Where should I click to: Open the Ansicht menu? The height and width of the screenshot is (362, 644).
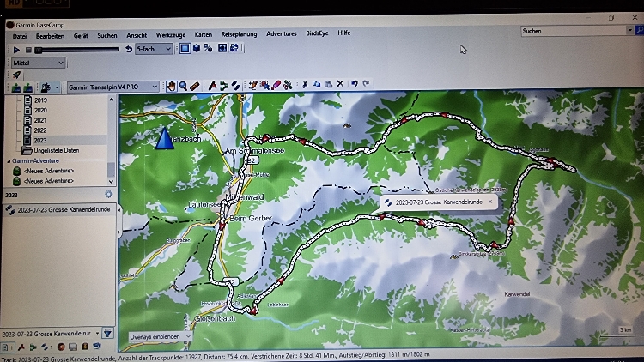(137, 35)
